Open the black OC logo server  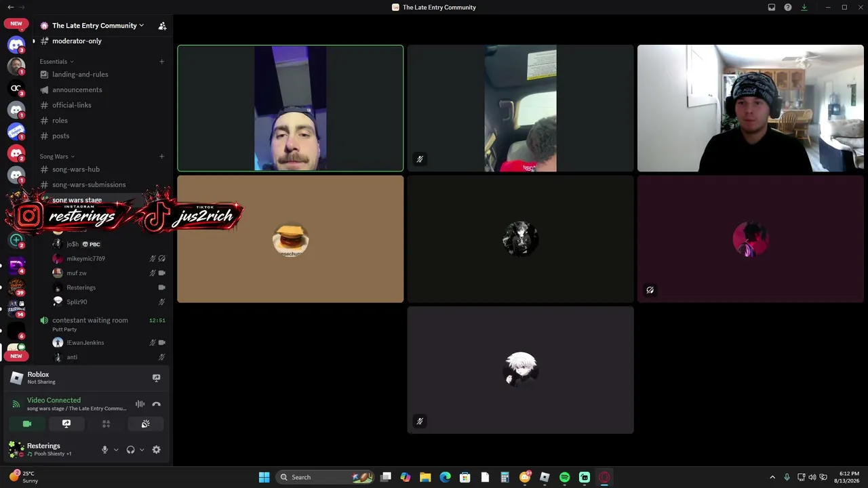click(16, 88)
